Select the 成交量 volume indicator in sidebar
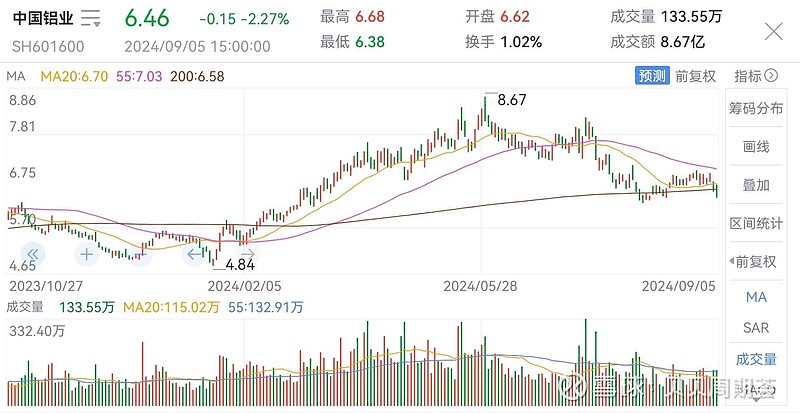800x413 pixels. coord(756,359)
